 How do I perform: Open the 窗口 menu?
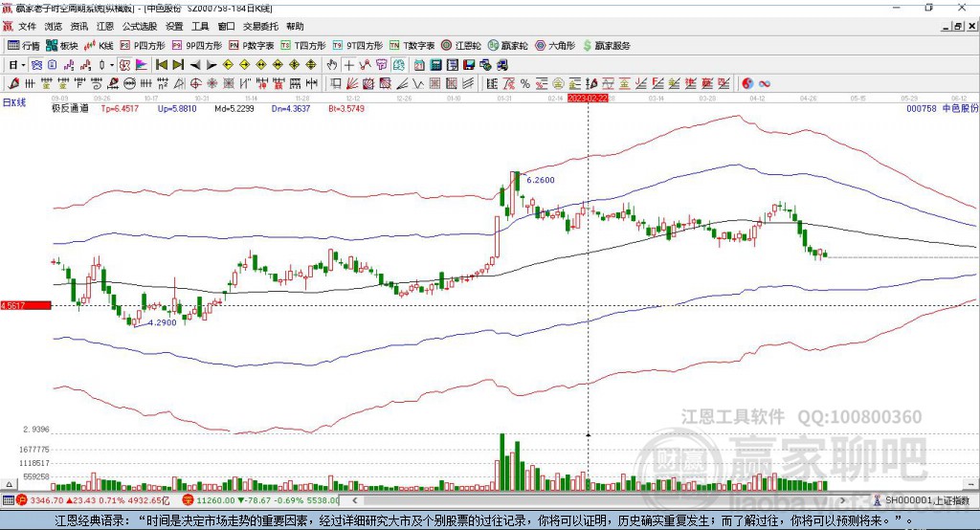(226, 26)
